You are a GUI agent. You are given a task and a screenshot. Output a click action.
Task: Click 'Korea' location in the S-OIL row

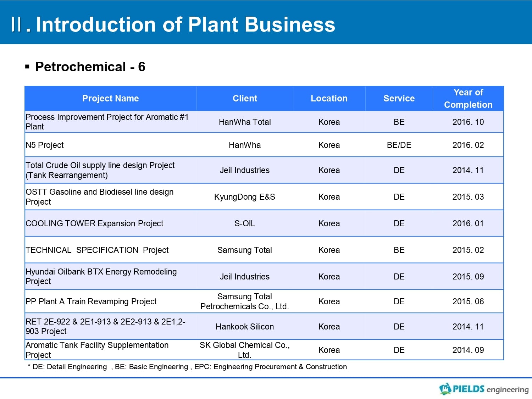tap(329, 223)
